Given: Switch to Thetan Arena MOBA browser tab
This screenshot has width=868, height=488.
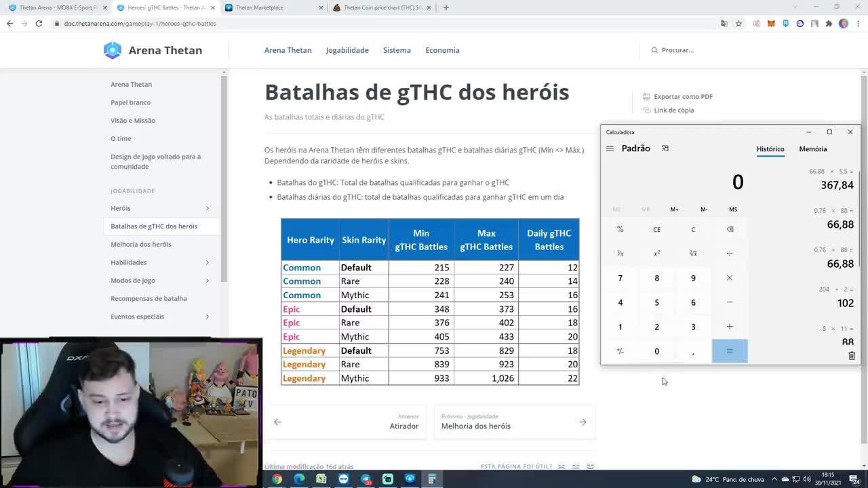Looking at the screenshot, I should (57, 7).
